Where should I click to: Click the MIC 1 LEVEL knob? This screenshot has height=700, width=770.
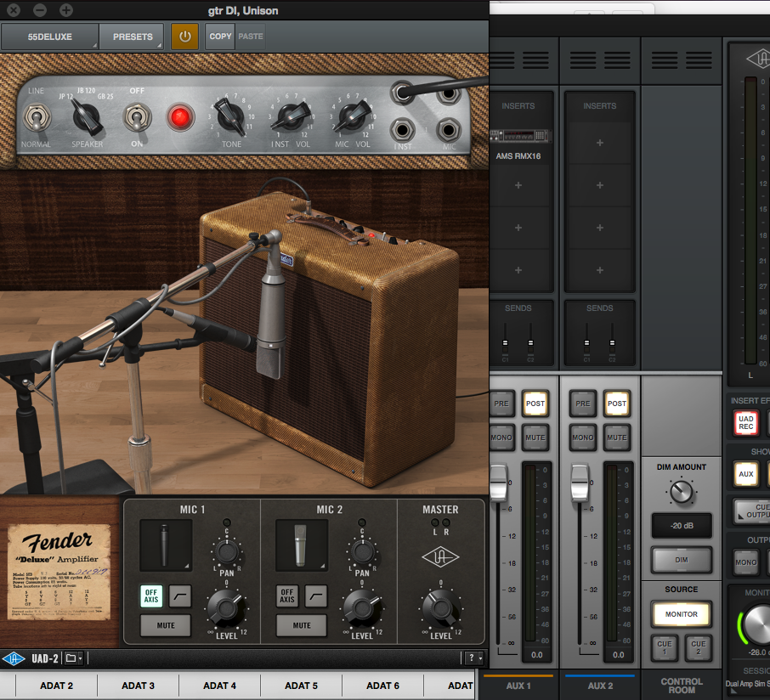tap(226, 608)
